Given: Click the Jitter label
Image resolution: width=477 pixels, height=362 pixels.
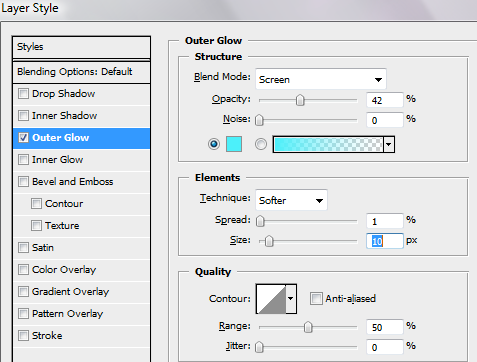Looking at the screenshot, I should 238,346.
